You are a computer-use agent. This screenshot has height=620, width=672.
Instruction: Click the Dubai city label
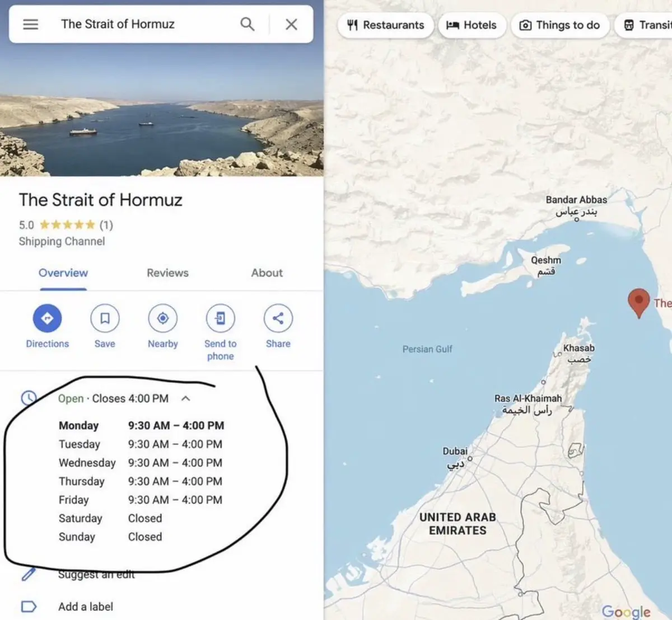(x=455, y=457)
